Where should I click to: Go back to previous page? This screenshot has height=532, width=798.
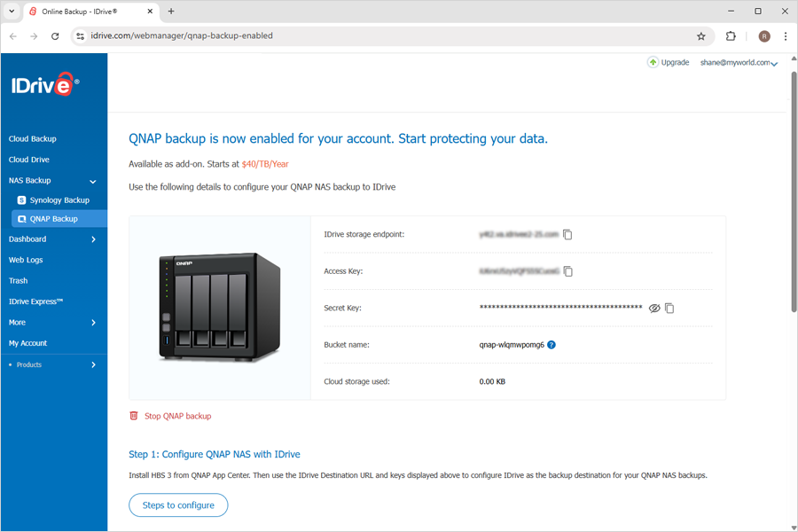coord(13,36)
